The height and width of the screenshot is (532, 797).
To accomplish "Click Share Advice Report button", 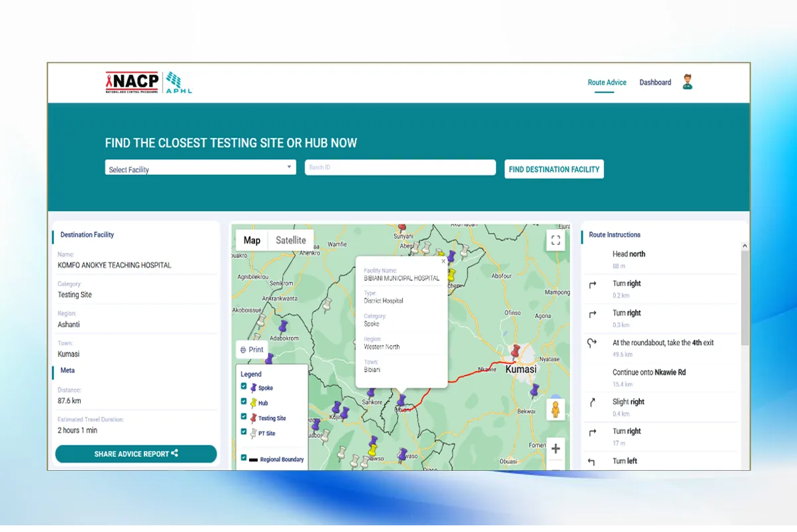I will 136,453.
